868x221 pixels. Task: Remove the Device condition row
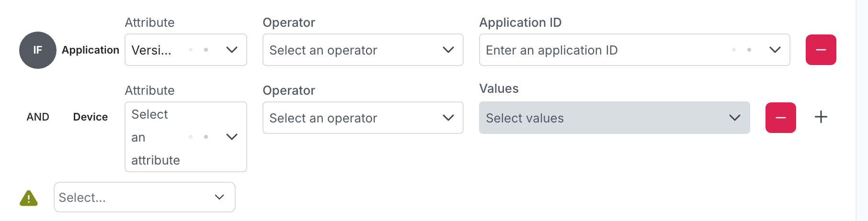tap(780, 118)
